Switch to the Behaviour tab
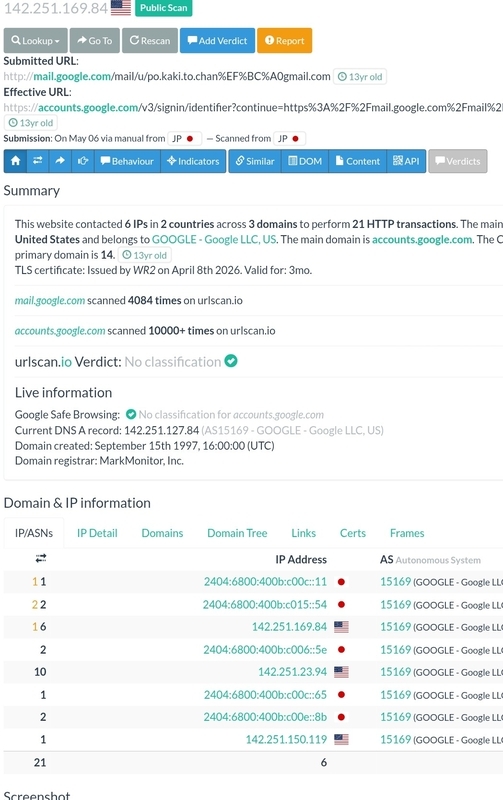The height and width of the screenshot is (800, 503). point(127,161)
